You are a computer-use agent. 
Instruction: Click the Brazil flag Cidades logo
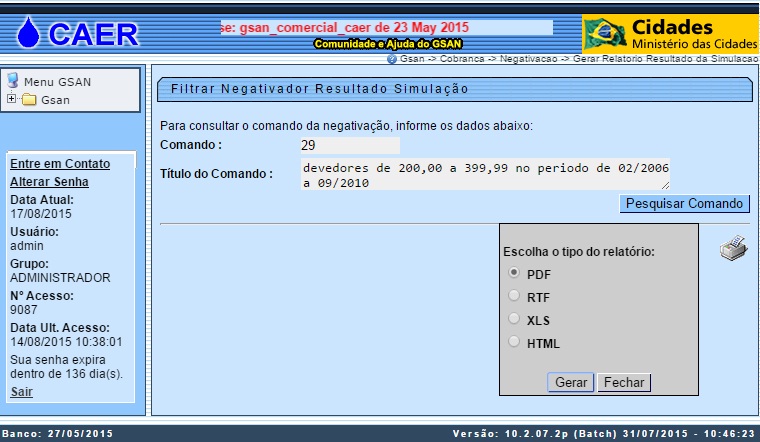606,34
